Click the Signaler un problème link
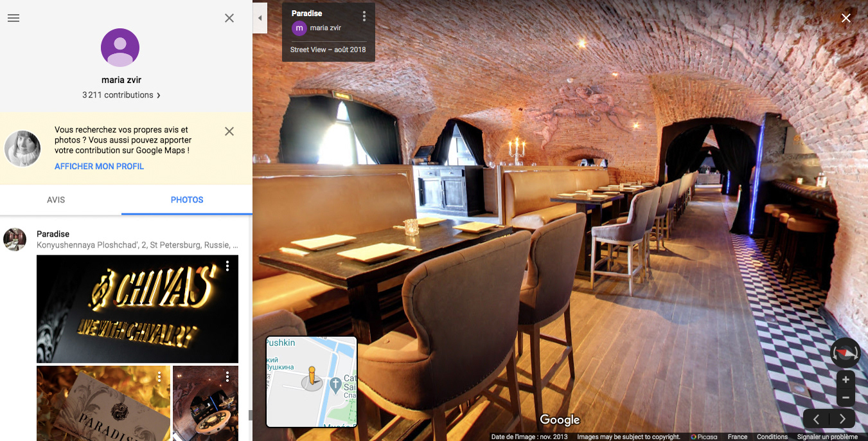This screenshot has width=868, height=441. [828, 437]
